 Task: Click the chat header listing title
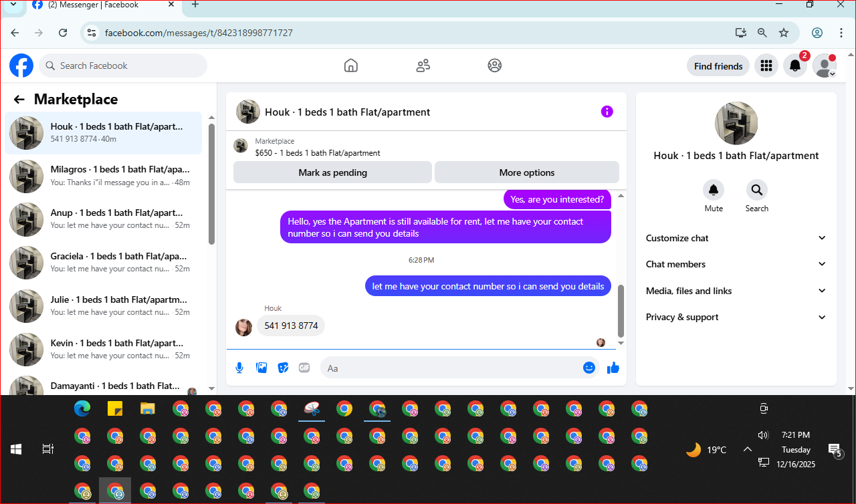pyautogui.click(x=348, y=112)
